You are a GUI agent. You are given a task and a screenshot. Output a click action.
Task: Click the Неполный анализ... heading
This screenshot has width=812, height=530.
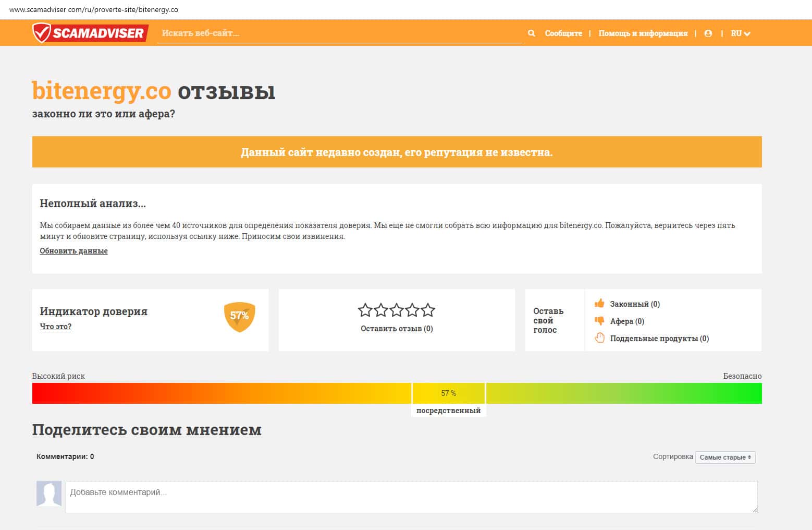tap(93, 203)
